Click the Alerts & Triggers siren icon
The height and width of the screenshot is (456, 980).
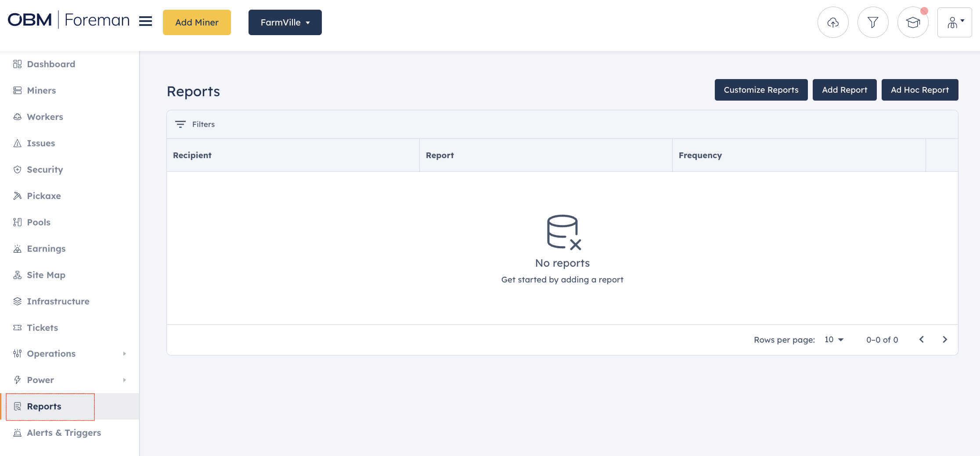click(x=18, y=433)
